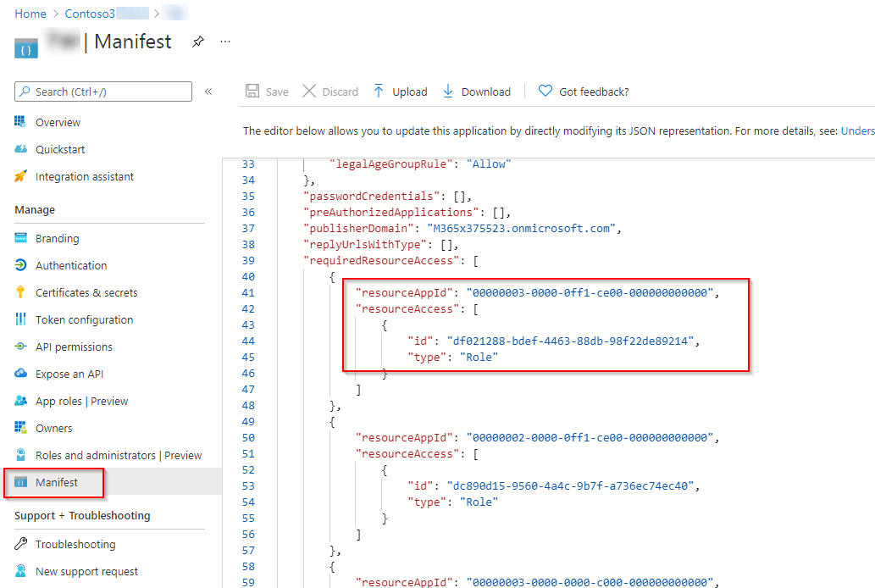This screenshot has width=875, height=588.
Task: Click the Got feedback? link
Action: coord(583,92)
